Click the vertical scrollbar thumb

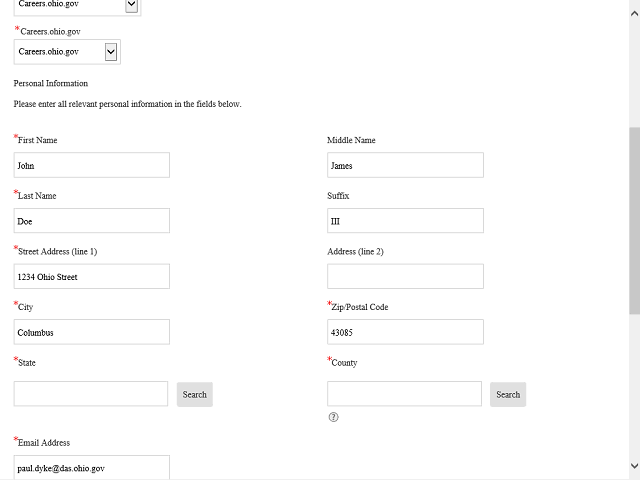pyautogui.click(x=634, y=221)
